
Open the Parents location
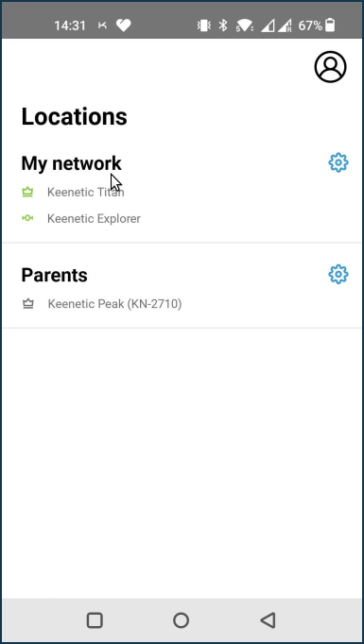pos(54,275)
